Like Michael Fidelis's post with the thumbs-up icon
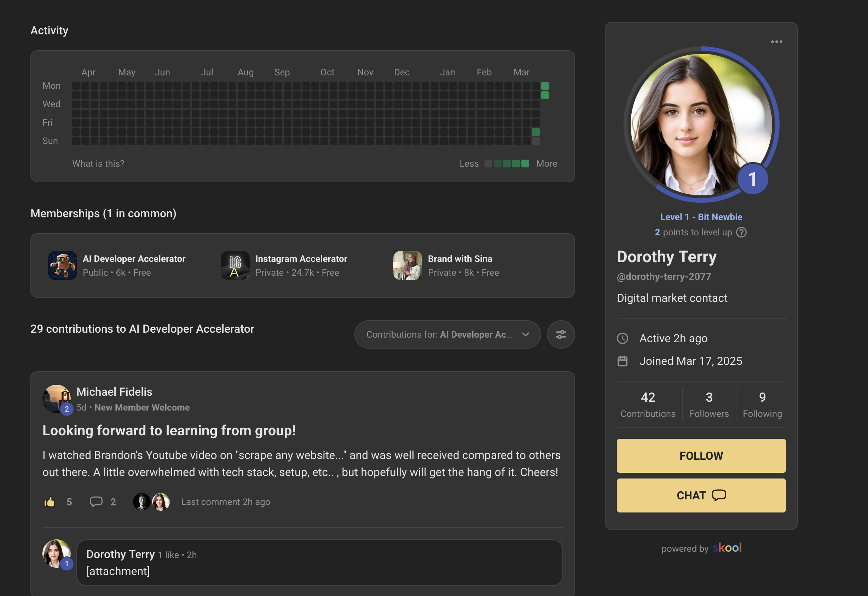Image resolution: width=868 pixels, height=596 pixels. (x=50, y=502)
